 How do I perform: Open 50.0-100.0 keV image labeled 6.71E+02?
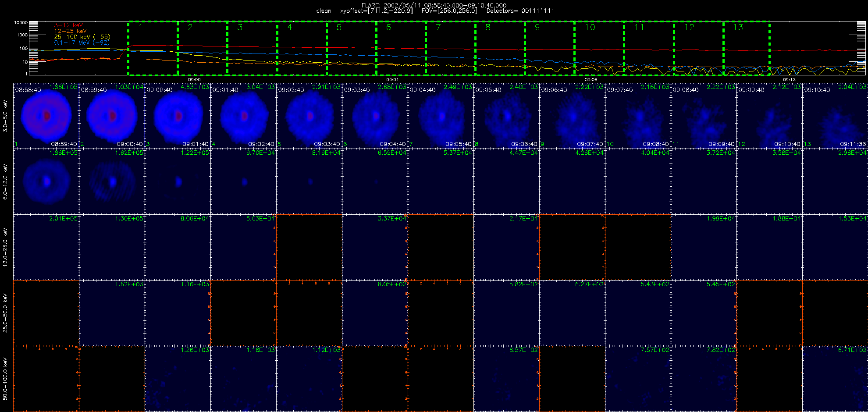[836, 379]
